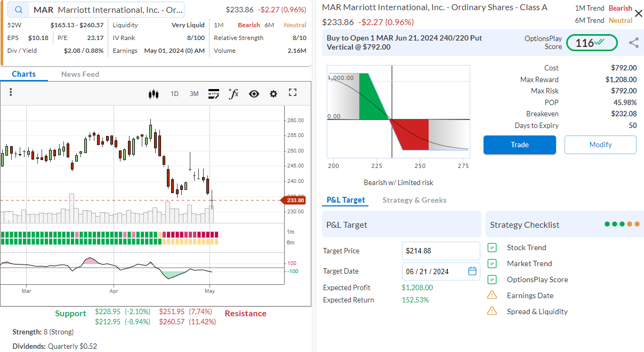Toggle chart visibility with the eye icon
Screen dimensions: 644x352
(x=254, y=94)
